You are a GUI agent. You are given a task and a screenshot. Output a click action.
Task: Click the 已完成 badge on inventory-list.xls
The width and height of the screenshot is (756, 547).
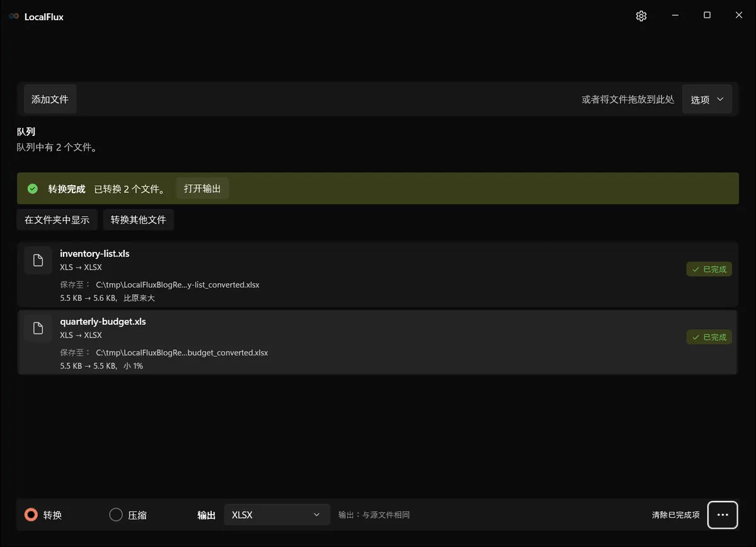pos(709,269)
